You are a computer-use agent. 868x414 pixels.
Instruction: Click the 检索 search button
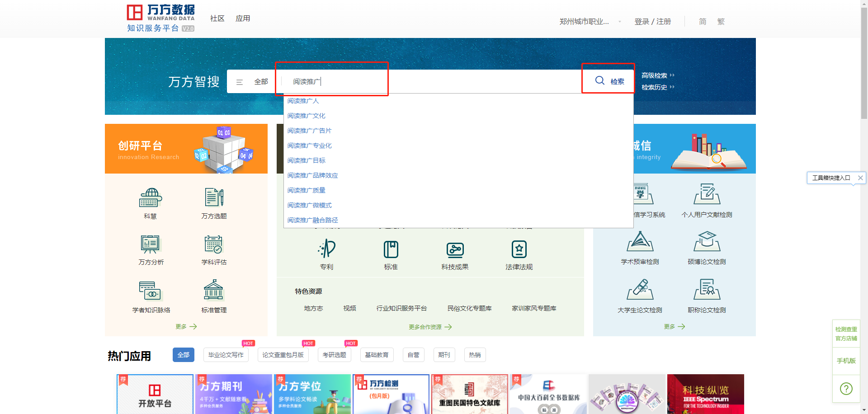click(x=609, y=81)
